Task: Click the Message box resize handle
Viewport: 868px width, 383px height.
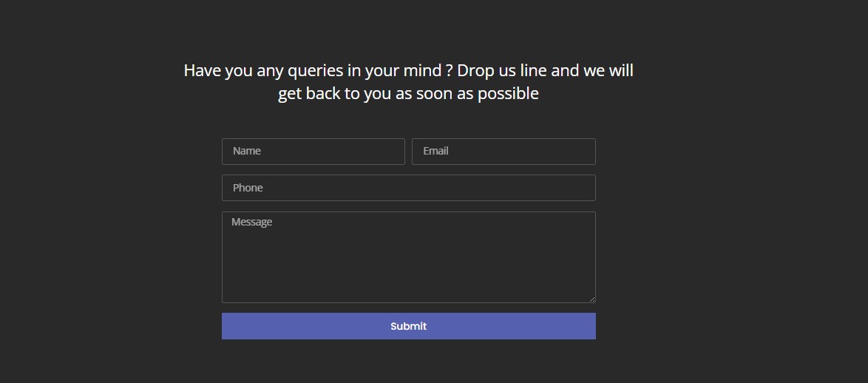Action: click(x=592, y=299)
